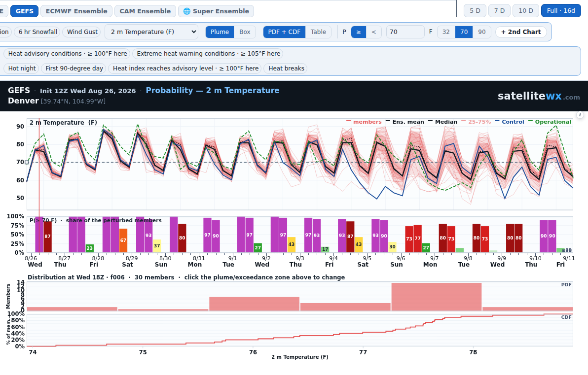Set the threshold preset to 90
The height and width of the screenshot is (375, 588).
coord(482,32)
